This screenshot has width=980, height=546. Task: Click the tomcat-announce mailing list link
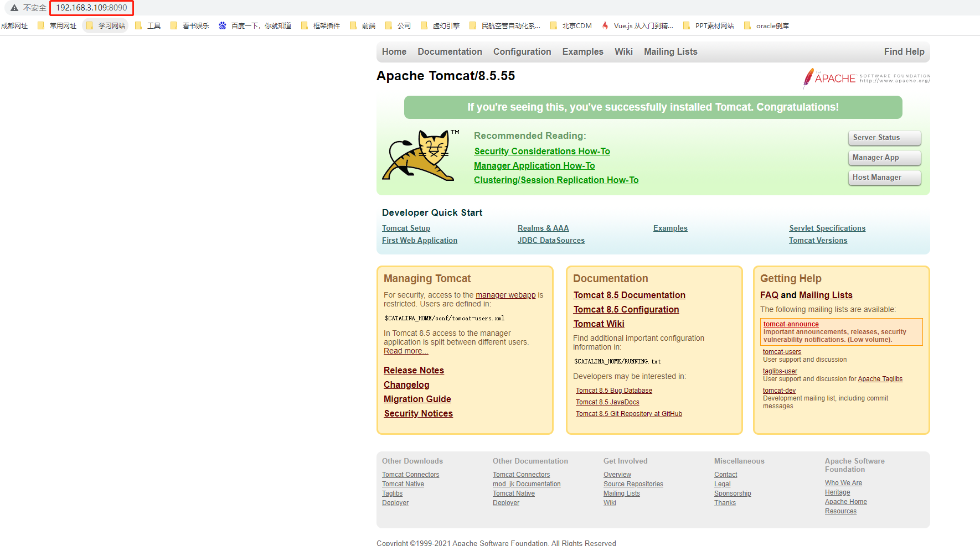(791, 324)
